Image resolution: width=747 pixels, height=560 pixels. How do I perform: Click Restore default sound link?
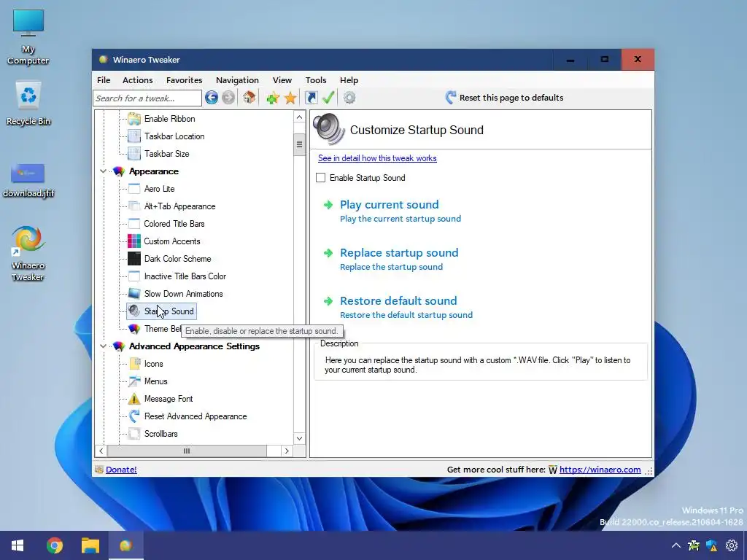tap(398, 301)
